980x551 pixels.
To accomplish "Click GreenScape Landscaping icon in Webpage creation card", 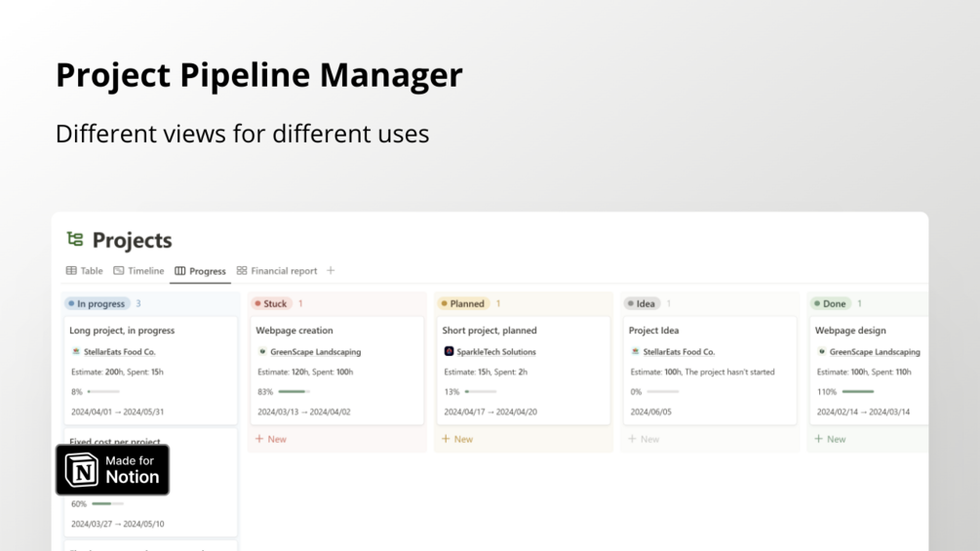I will [262, 352].
